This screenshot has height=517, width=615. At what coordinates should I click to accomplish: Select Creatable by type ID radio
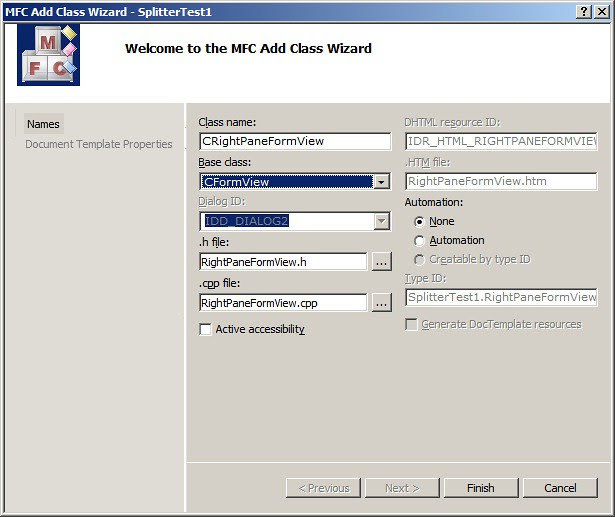pos(419,260)
